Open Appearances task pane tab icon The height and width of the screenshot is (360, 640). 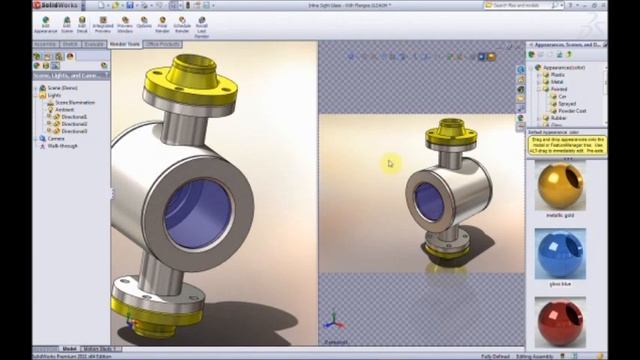520,118
